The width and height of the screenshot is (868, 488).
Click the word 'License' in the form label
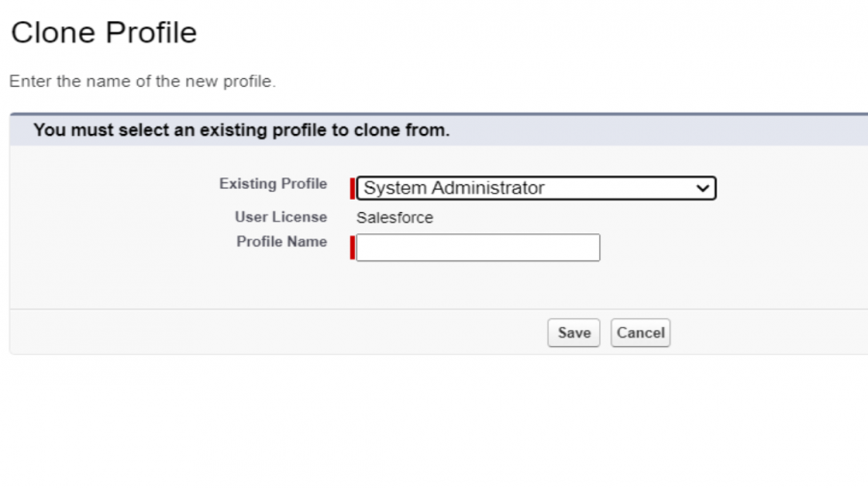299,217
